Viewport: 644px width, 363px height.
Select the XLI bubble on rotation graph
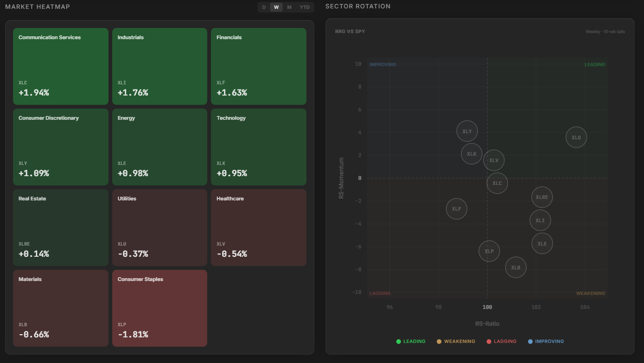coord(540,220)
